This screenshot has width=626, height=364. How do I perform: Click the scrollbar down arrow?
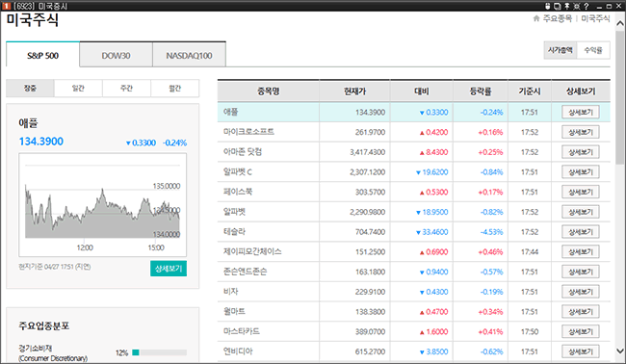point(620,351)
